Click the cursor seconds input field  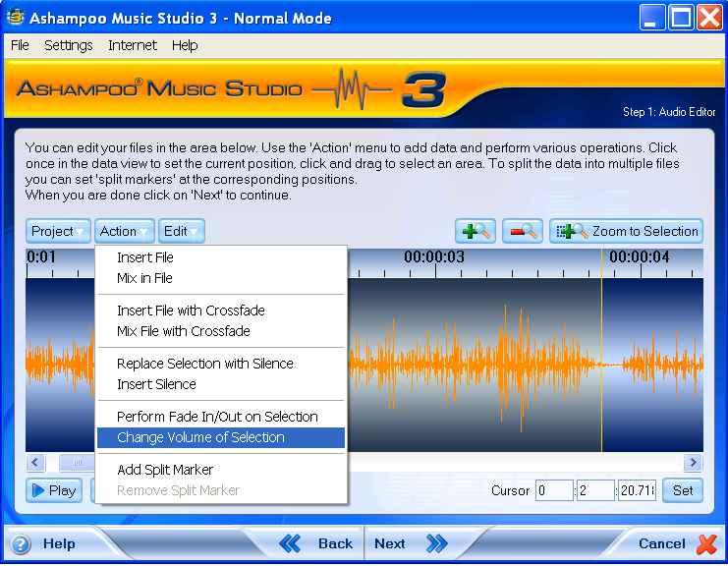pyautogui.click(x=595, y=490)
